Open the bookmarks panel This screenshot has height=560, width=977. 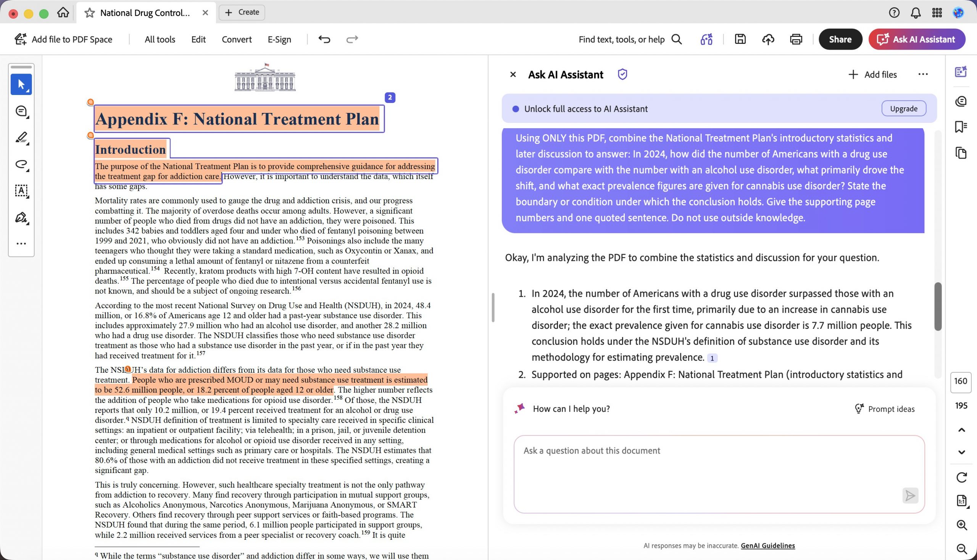pos(961,127)
